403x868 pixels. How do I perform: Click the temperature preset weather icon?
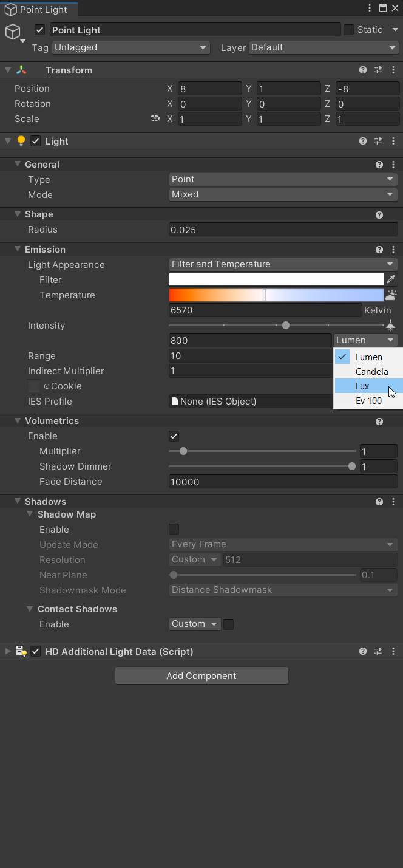[391, 295]
